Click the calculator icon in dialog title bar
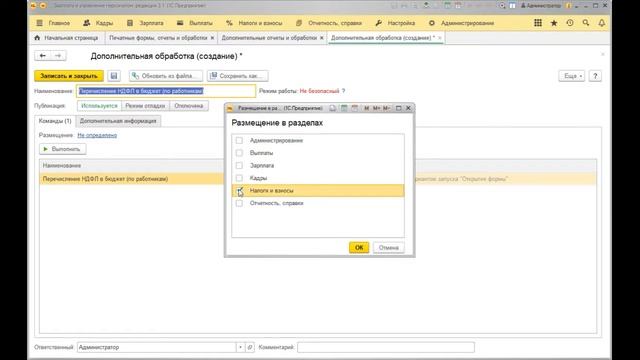 (344, 108)
